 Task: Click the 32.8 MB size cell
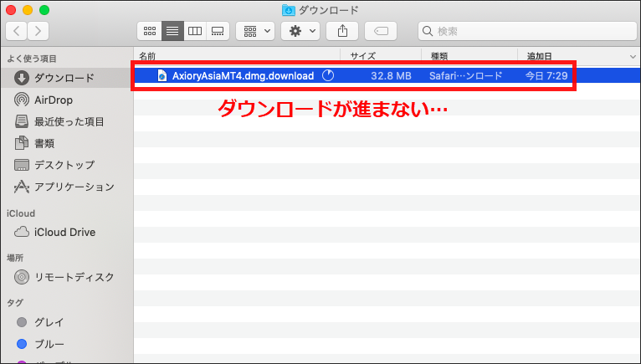[x=391, y=75]
